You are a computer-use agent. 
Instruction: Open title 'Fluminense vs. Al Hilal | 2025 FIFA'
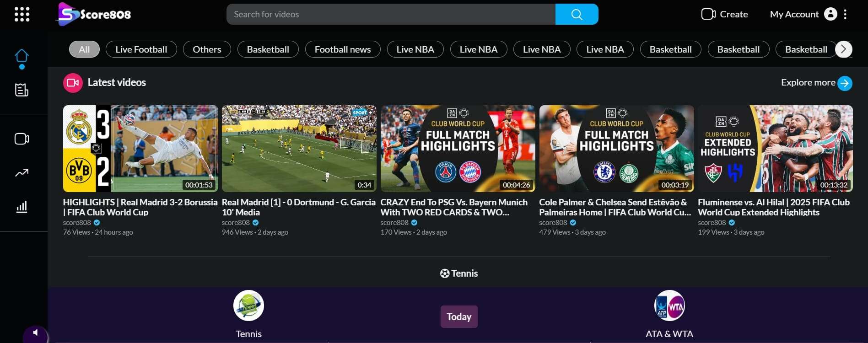(x=774, y=207)
